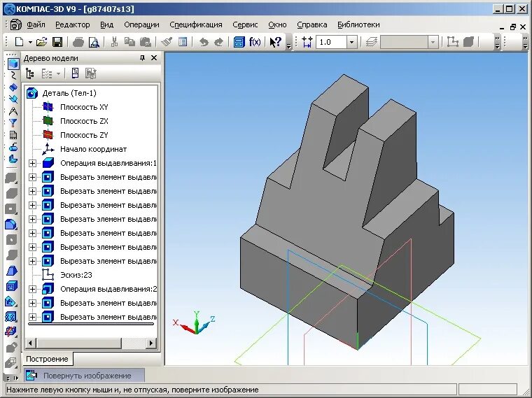Image resolution: width=532 pixels, height=398 pixels.
Task: Pin the Дерево модели panel
Action: click(x=143, y=58)
